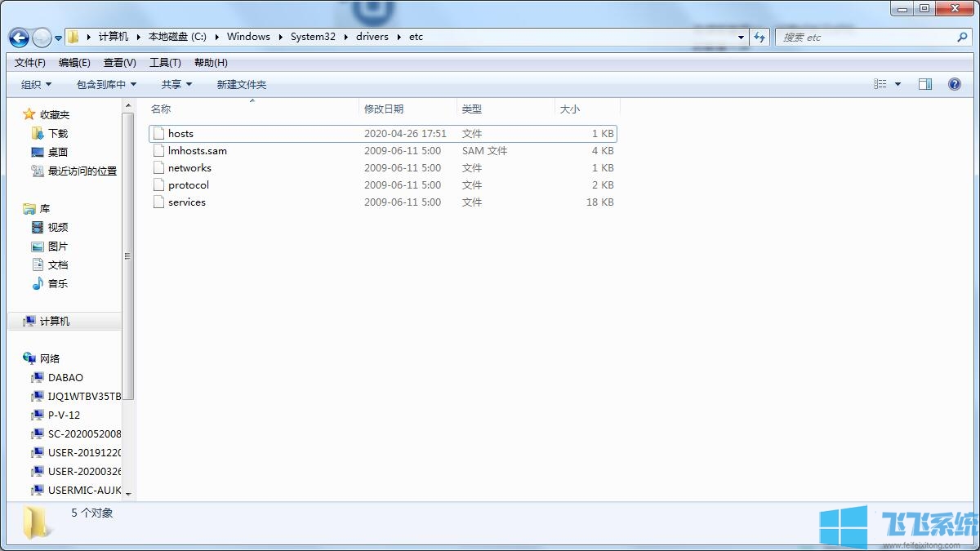The height and width of the screenshot is (551, 980).
Task: Open the 桌面 (Desktop) favorite
Action: 57,152
